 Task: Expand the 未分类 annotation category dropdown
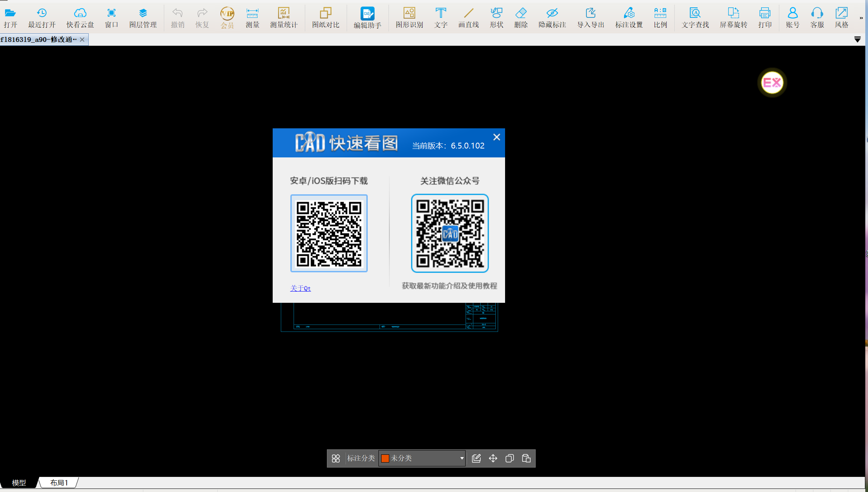pos(462,458)
